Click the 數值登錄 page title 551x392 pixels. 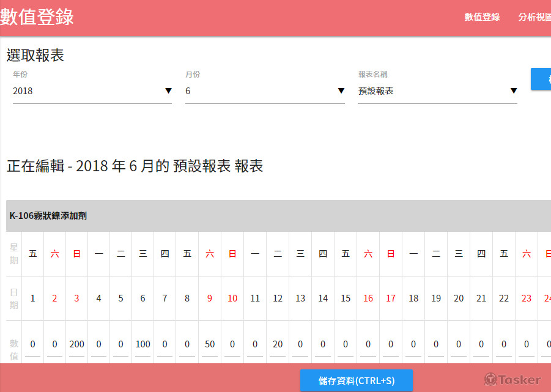coord(37,17)
